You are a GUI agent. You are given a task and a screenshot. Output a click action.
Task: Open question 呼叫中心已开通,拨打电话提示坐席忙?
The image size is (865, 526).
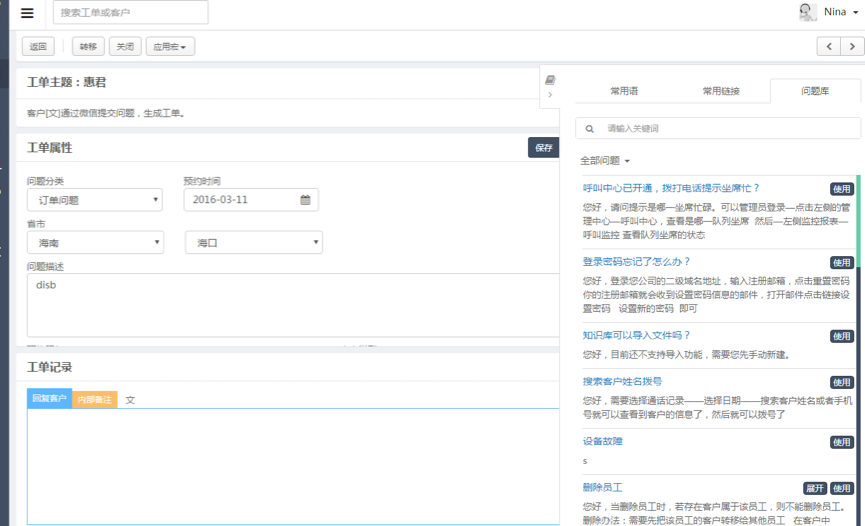(x=671, y=188)
